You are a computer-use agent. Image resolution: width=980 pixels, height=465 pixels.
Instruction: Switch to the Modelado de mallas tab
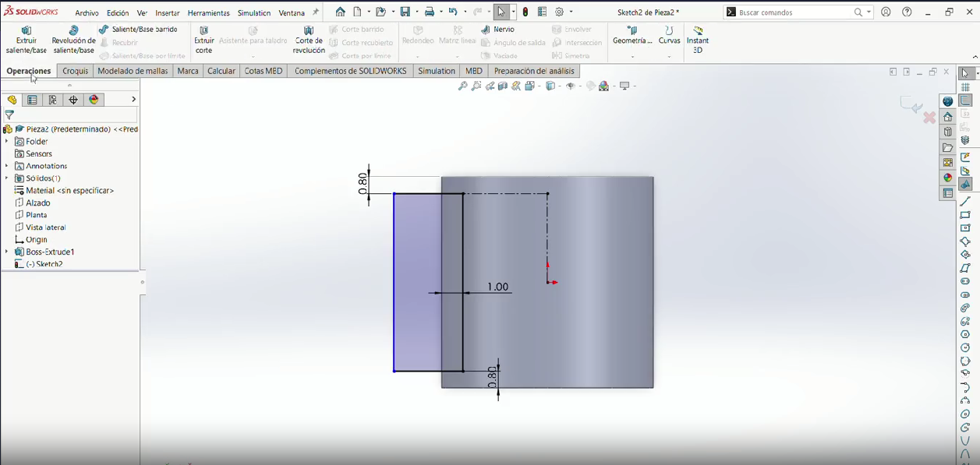[133, 71]
